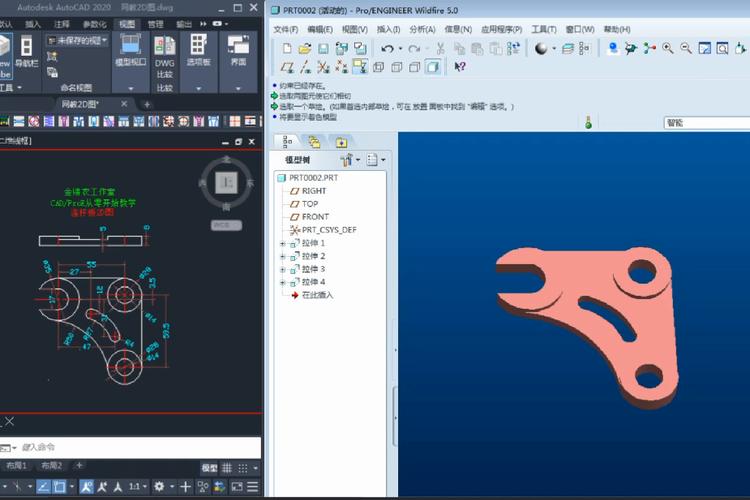Open 窗口(W) menu in Pro/ENGINEER

pyautogui.click(x=580, y=30)
